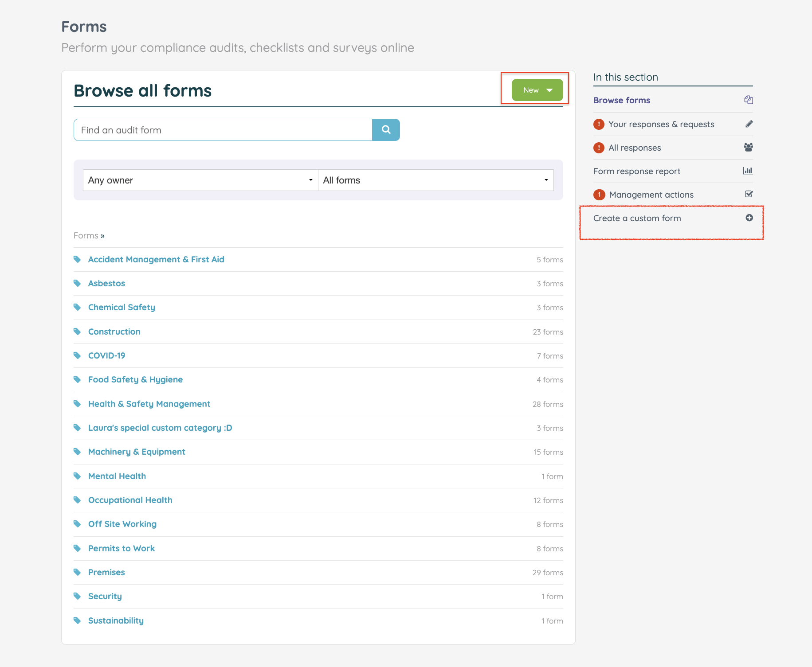The height and width of the screenshot is (667, 812).
Task: Click the Forms breadcrumb link
Action: coord(86,235)
